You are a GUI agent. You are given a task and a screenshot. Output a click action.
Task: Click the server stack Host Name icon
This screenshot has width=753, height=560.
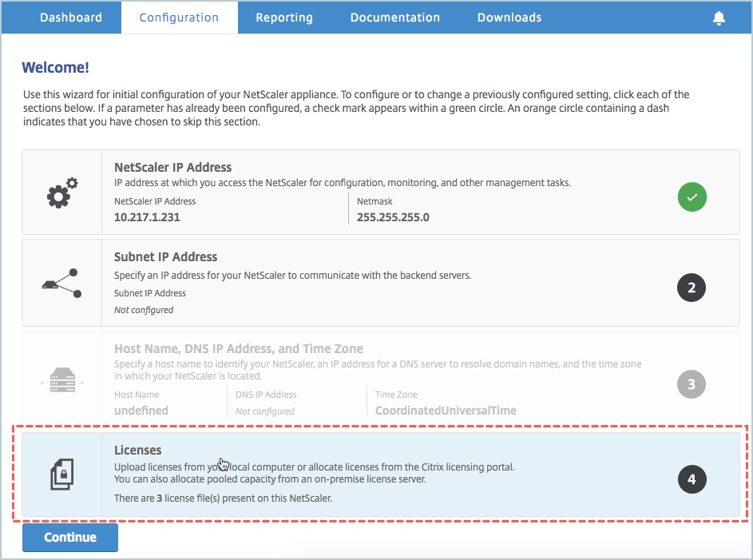pyautogui.click(x=62, y=380)
